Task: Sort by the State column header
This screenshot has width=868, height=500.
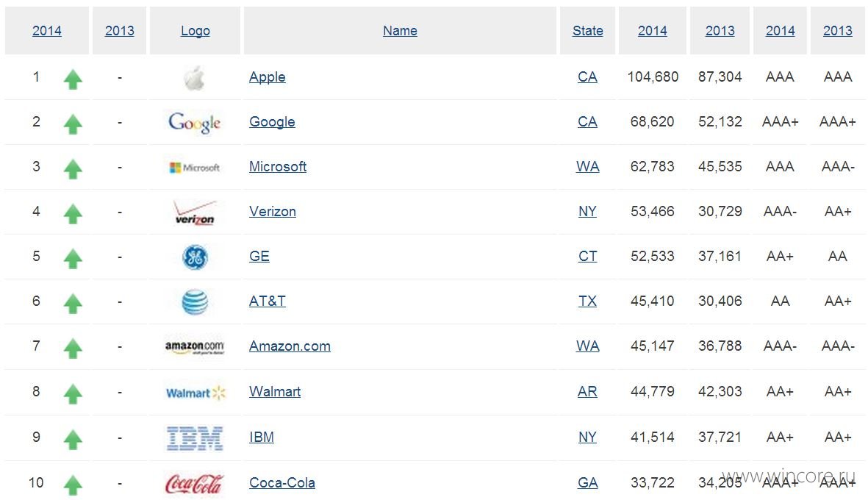Action: point(587,30)
